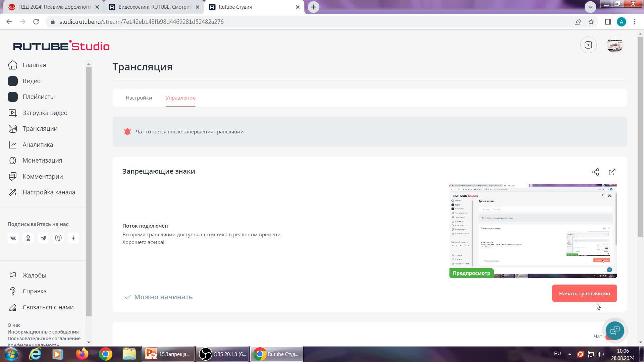Open Аналитика in the sidebar

(38, 145)
